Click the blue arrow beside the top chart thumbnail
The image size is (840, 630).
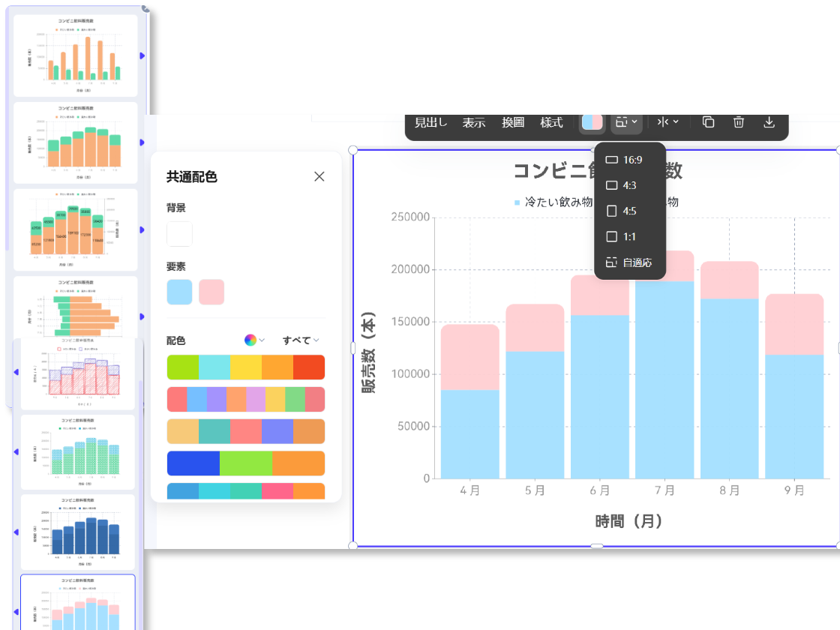point(142,55)
